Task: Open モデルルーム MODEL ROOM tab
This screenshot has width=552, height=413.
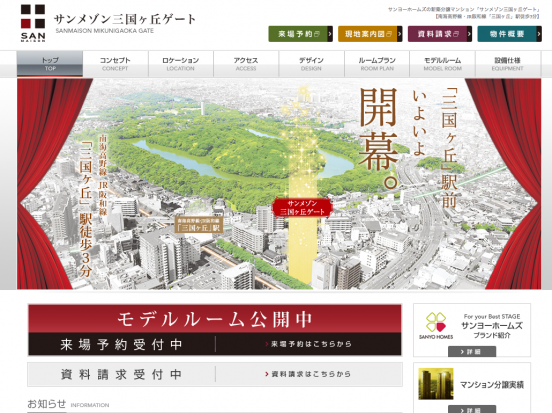Action: pos(443,64)
